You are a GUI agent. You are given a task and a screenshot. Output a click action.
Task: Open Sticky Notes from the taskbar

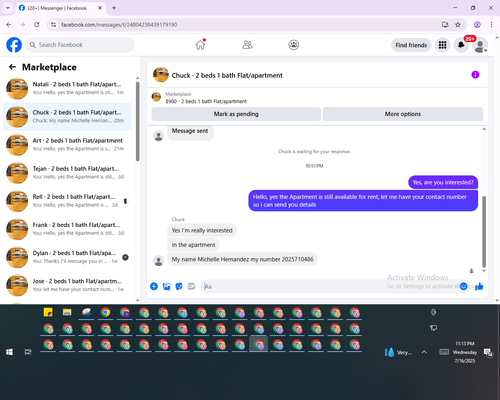click(48, 313)
